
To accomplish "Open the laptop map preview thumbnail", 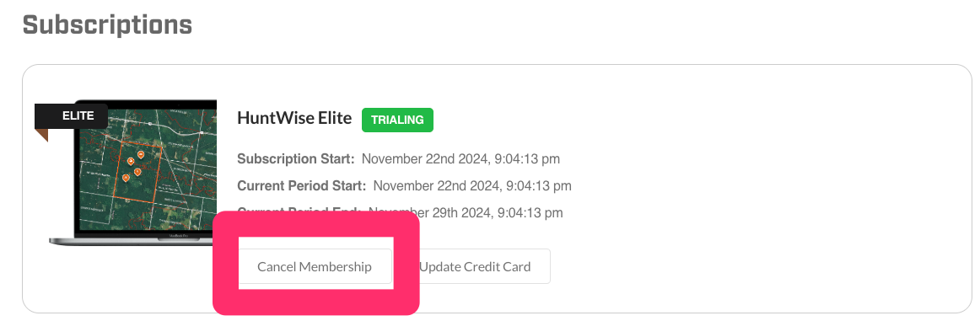I will [x=133, y=172].
